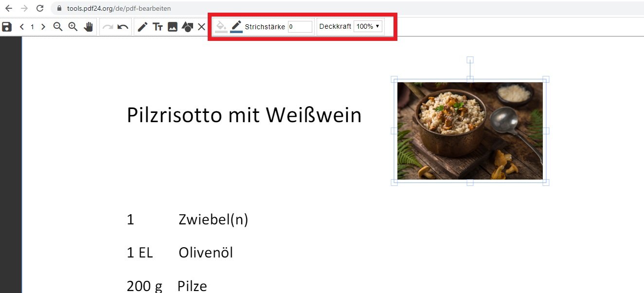Zoom out with the minus magnifier
The height and width of the screenshot is (293, 644).
(58, 27)
